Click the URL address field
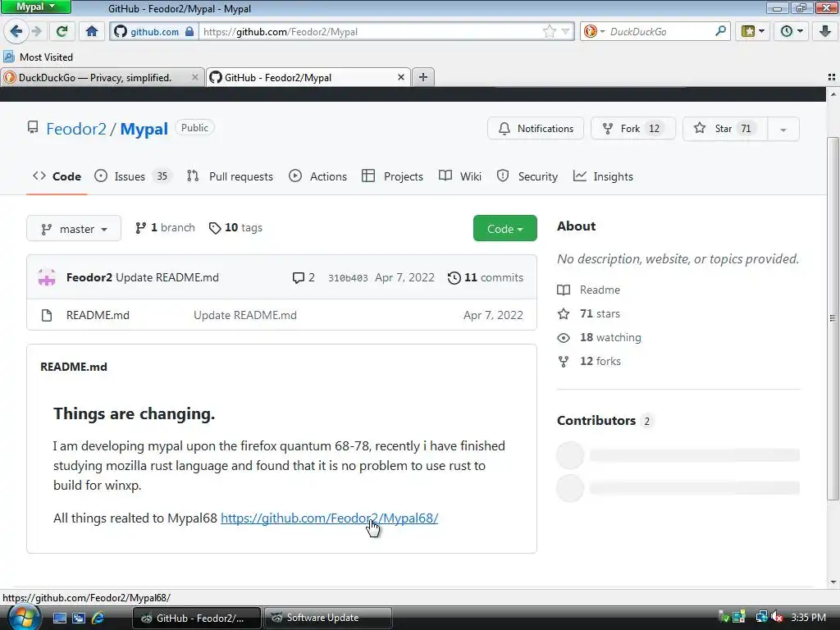 pos(370,32)
